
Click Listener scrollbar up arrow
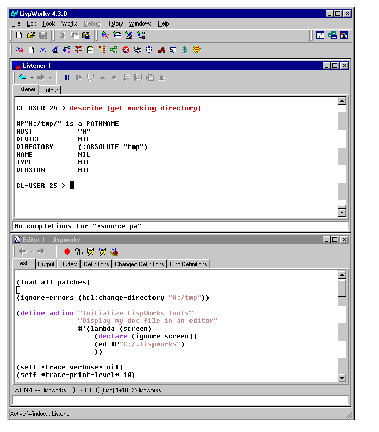pos(342,101)
